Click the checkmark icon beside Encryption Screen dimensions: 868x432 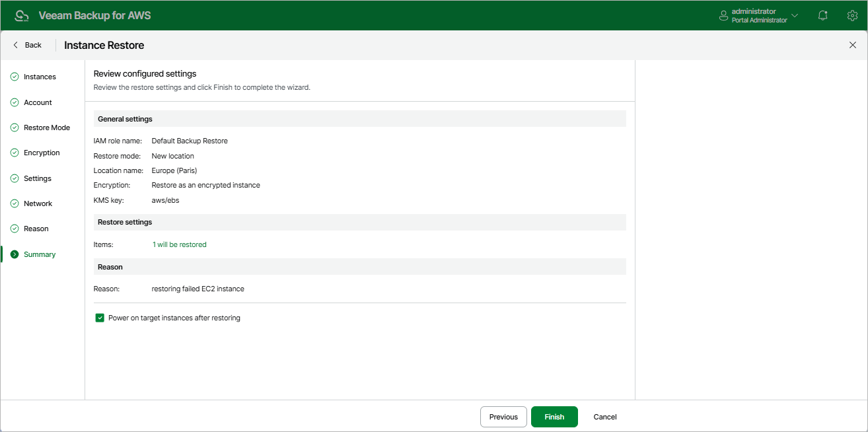point(15,153)
